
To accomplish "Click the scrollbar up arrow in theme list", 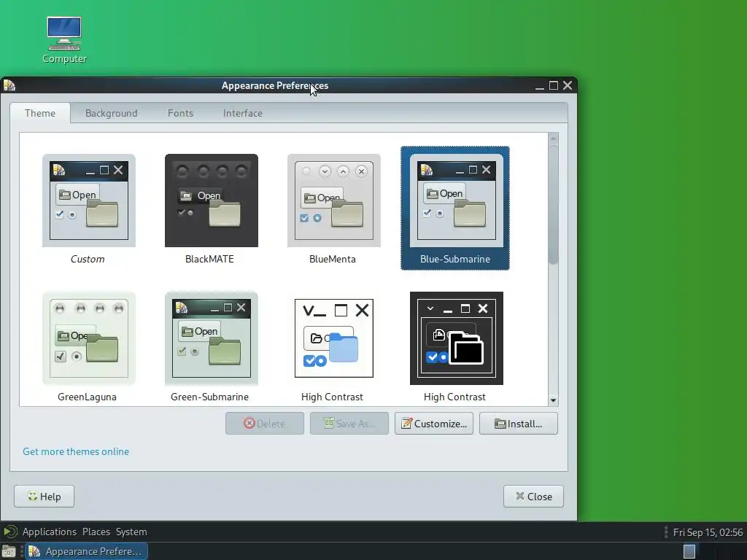I will click(x=553, y=139).
